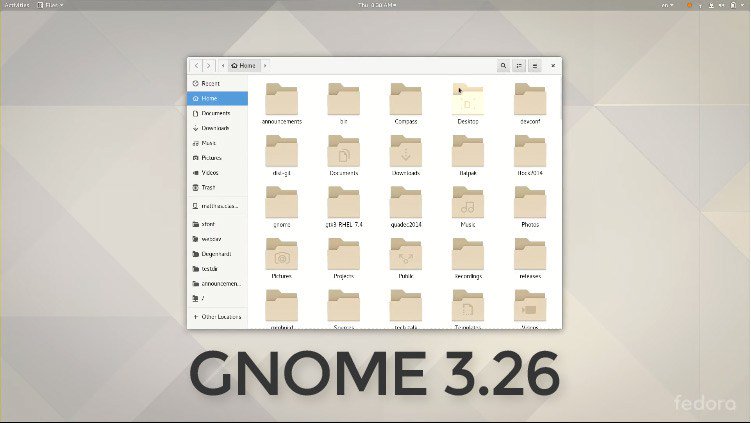The height and width of the screenshot is (423, 751).
Task: Select the Projects folder icon
Action: (343, 254)
